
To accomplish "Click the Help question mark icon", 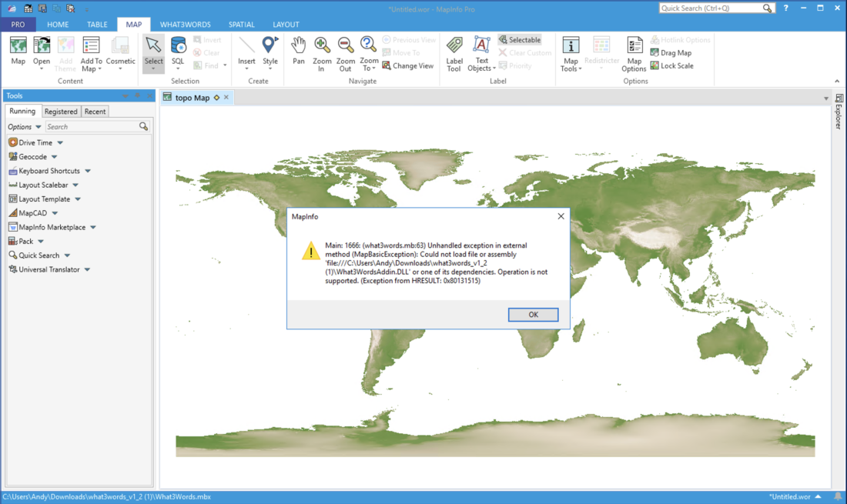I will (x=786, y=8).
